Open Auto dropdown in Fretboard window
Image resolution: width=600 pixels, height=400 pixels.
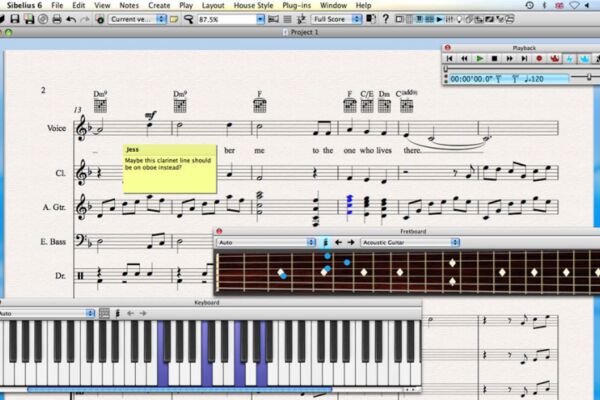click(x=266, y=242)
